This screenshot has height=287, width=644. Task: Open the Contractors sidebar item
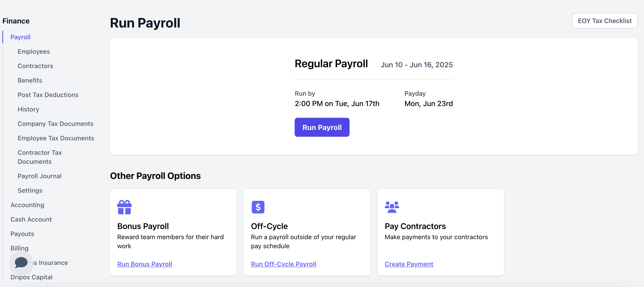click(35, 66)
